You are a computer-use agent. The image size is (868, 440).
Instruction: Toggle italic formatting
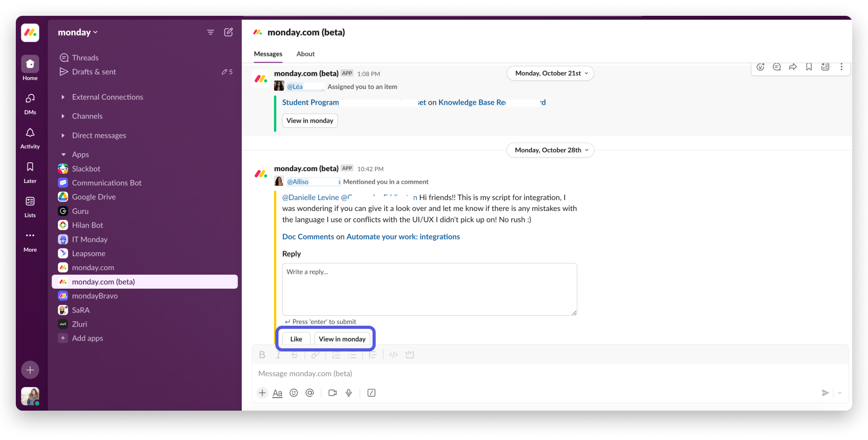tap(278, 355)
